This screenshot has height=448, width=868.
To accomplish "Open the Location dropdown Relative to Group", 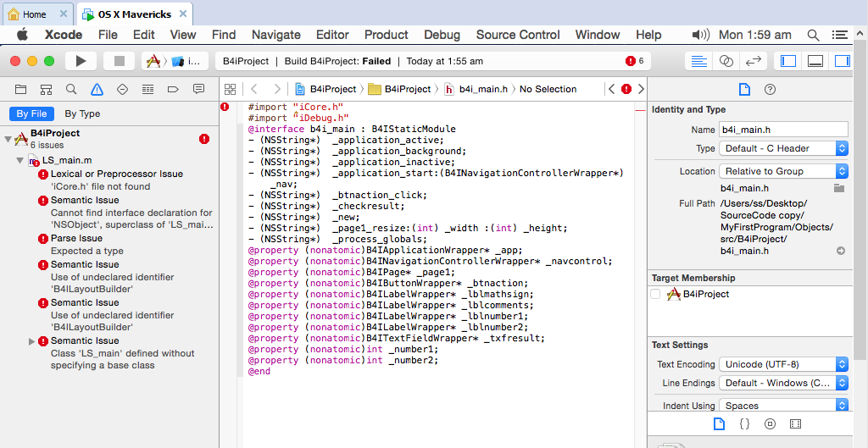I will click(783, 171).
